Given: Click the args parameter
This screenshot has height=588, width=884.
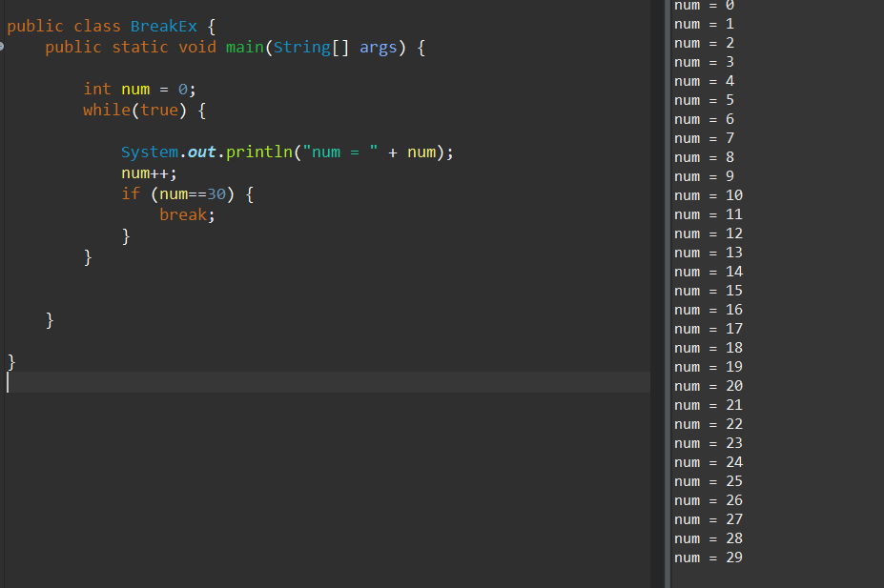Looking at the screenshot, I should coord(378,48).
